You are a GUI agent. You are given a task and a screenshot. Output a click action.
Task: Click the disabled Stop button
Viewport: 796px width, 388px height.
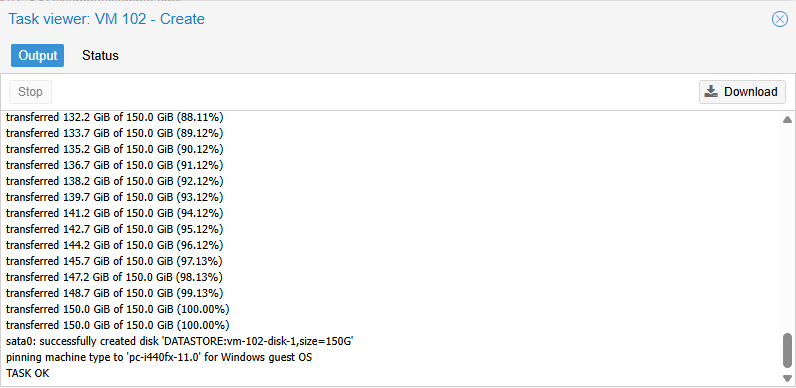(30, 92)
